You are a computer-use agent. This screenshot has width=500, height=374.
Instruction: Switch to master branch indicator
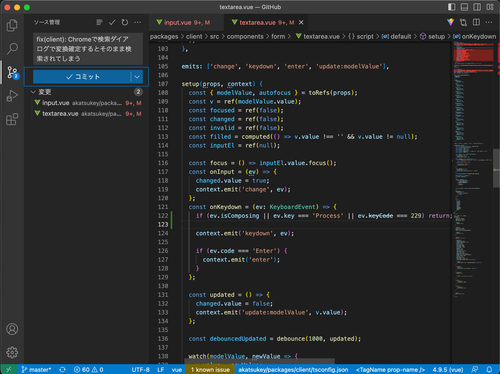[36, 369]
